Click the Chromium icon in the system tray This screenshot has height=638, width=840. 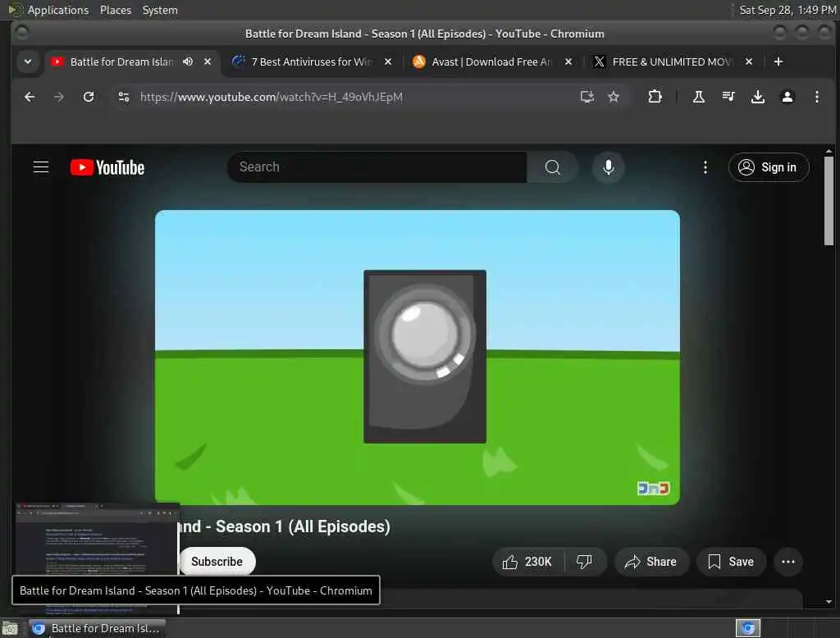tap(748, 628)
